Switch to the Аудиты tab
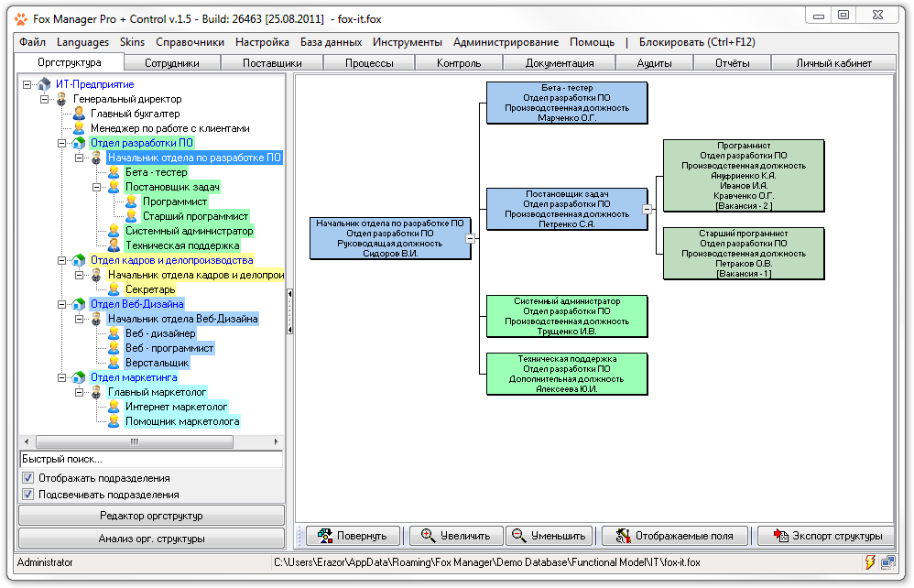This screenshot has height=588, width=914. click(x=655, y=63)
